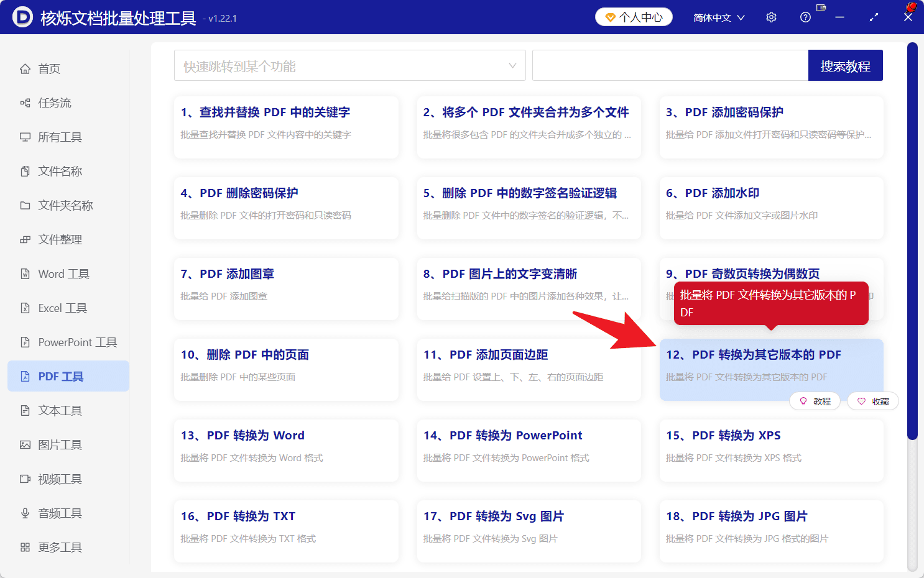Open card 12 PDF 转换为其它版本的 PDF

[x=771, y=370]
